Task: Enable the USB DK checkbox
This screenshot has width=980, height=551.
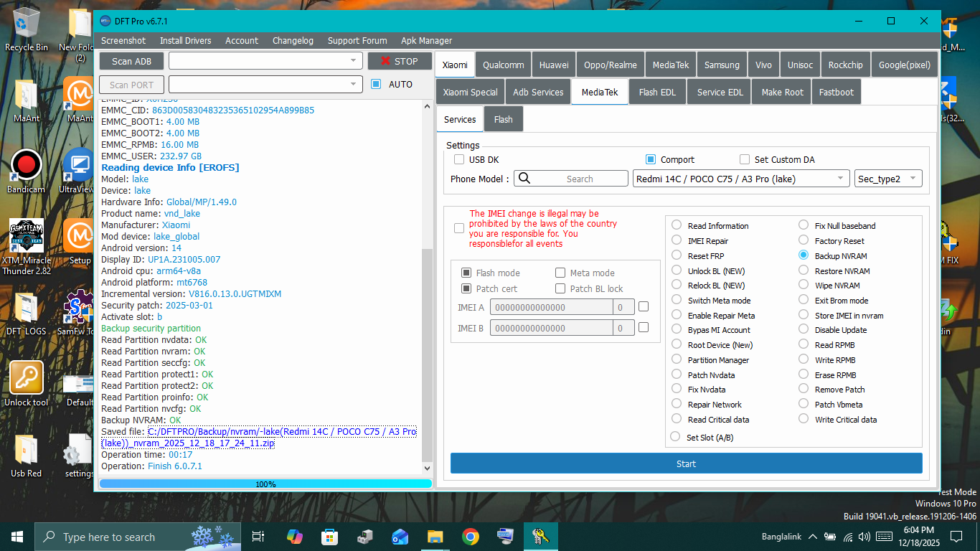Action: coord(459,159)
